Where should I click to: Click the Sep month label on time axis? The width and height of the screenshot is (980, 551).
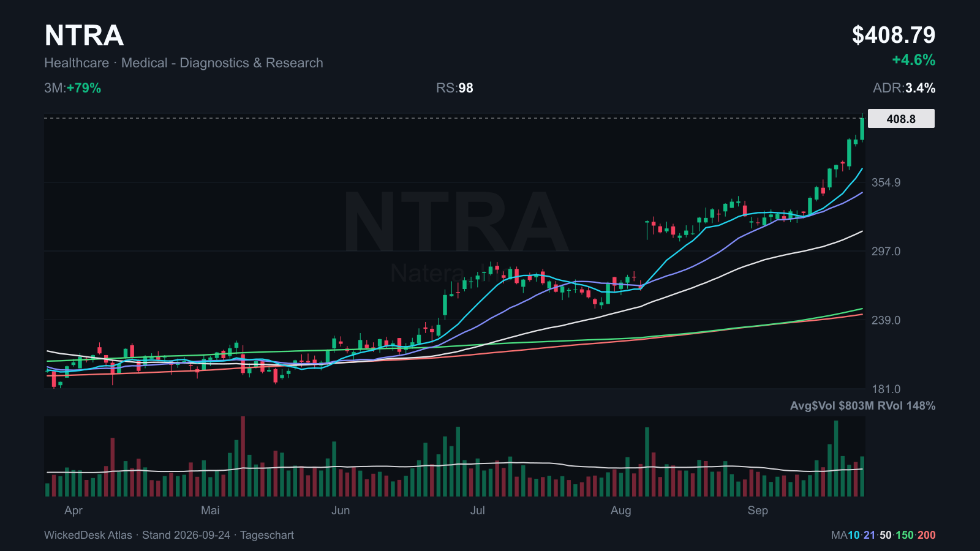coord(758,511)
